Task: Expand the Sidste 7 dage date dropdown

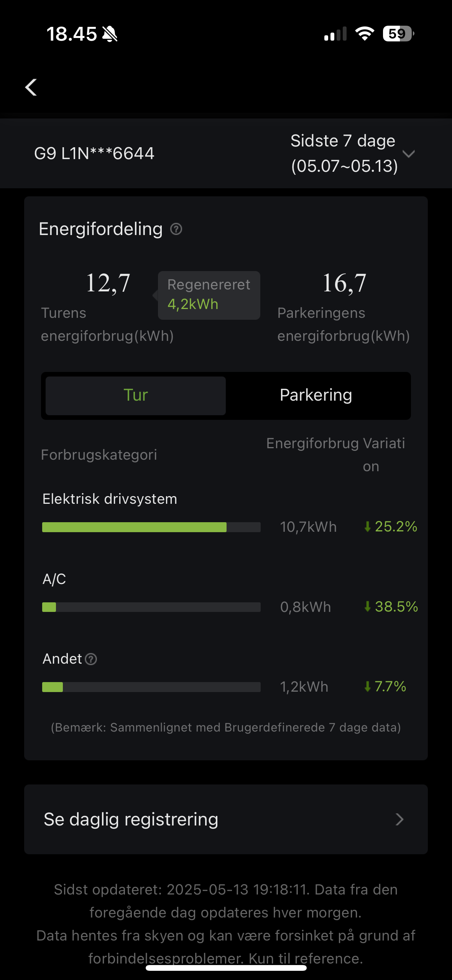Action: click(x=344, y=153)
